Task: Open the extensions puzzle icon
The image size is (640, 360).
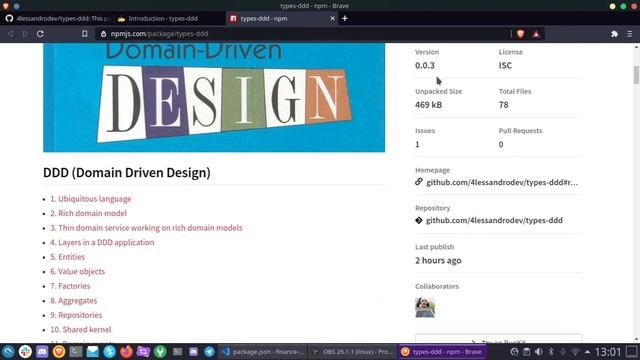Action: (614, 34)
